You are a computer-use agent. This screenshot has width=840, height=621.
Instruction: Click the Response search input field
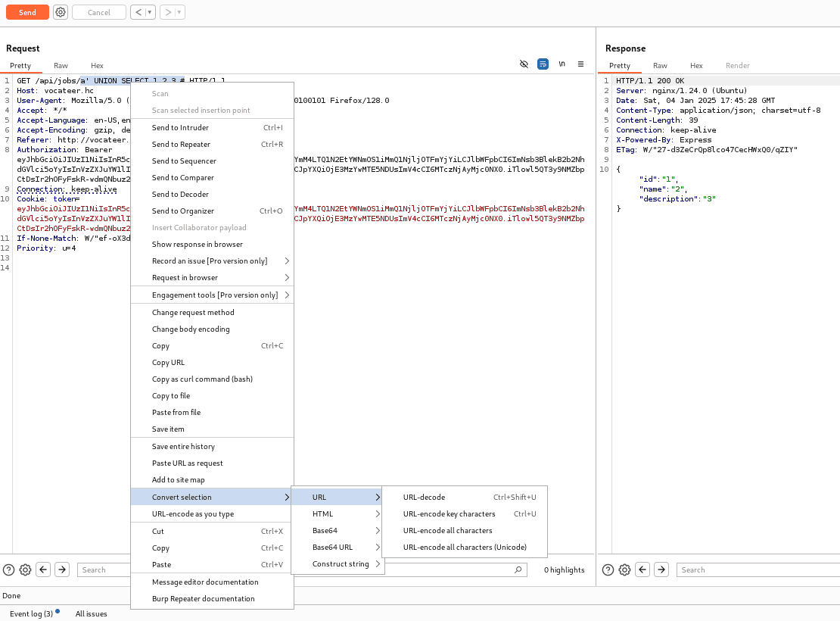(758, 570)
